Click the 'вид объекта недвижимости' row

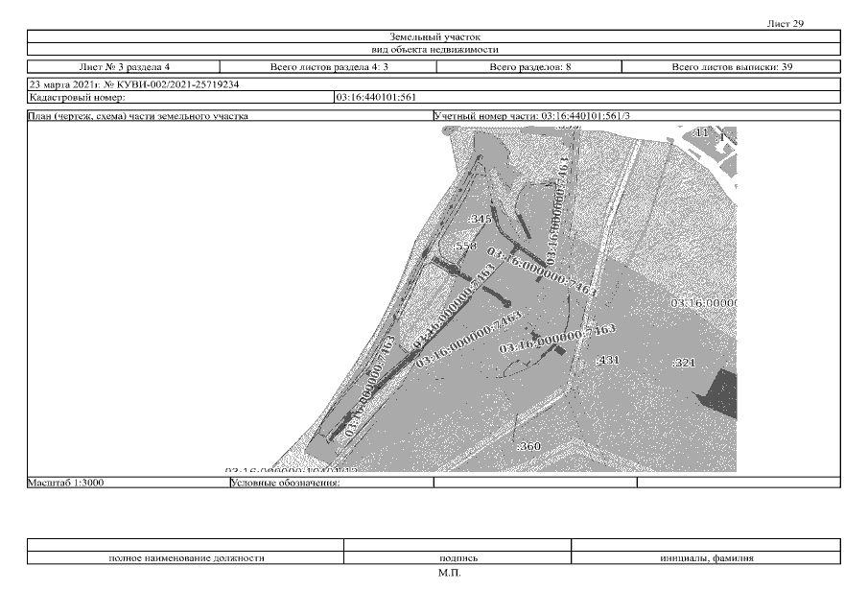[434, 49]
